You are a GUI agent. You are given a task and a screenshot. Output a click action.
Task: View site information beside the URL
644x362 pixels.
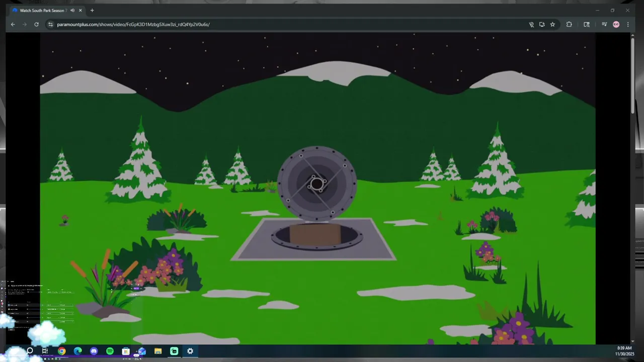(50, 24)
